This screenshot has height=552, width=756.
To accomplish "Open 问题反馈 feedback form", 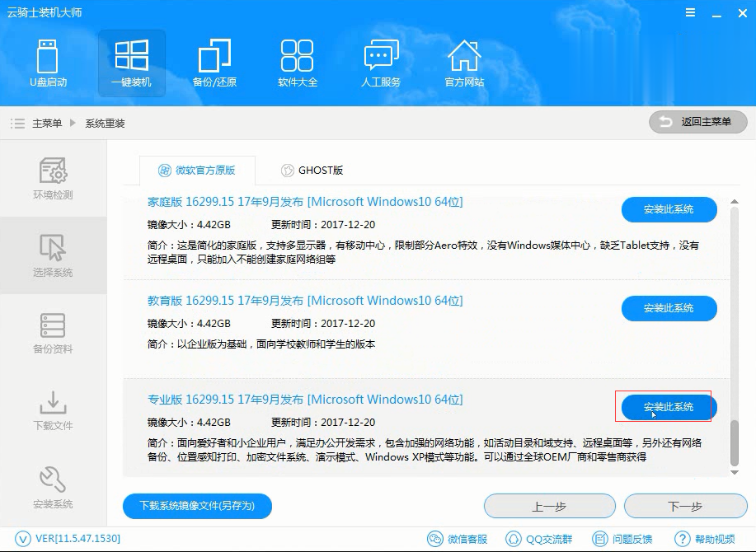I will coord(622,539).
